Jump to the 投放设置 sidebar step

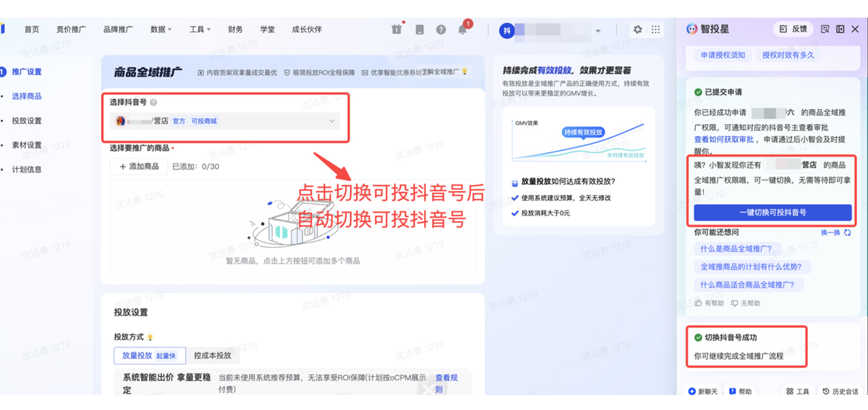pos(26,121)
